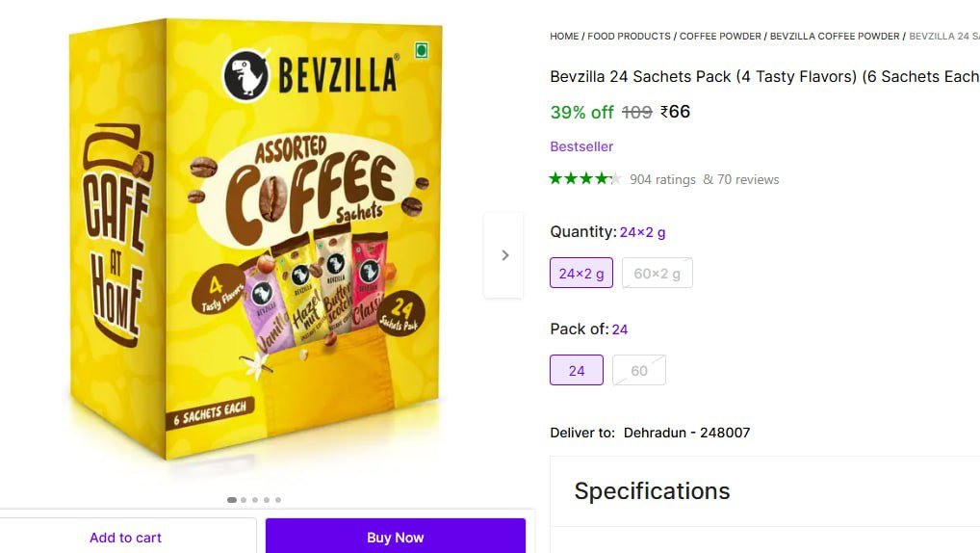Click the Bevzilla product box image
The height and width of the screenshot is (553, 980).
click(255, 241)
